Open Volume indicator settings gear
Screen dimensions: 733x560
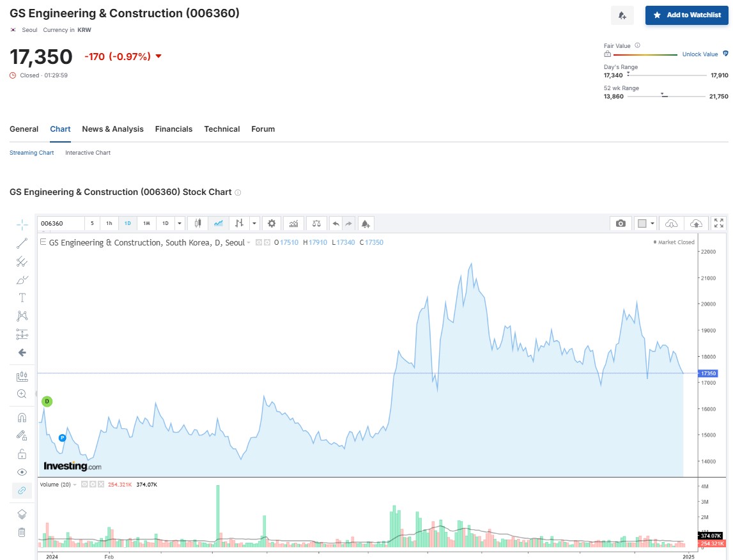click(93, 485)
